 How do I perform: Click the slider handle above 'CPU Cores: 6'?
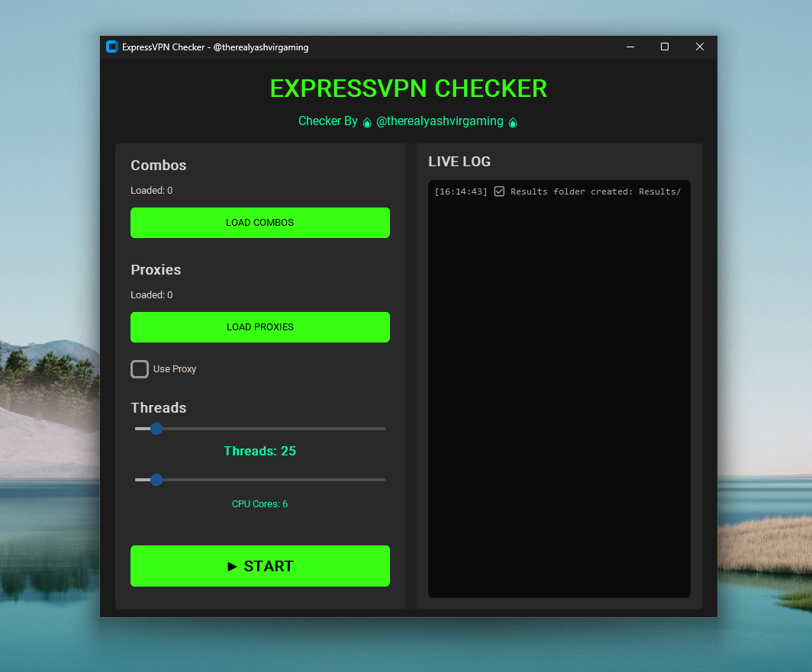coord(156,480)
